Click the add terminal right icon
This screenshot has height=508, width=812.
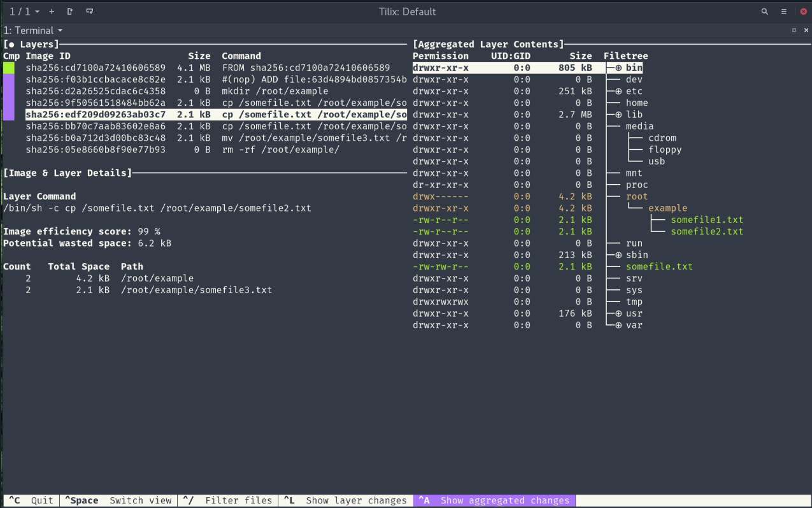pos(70,11)
